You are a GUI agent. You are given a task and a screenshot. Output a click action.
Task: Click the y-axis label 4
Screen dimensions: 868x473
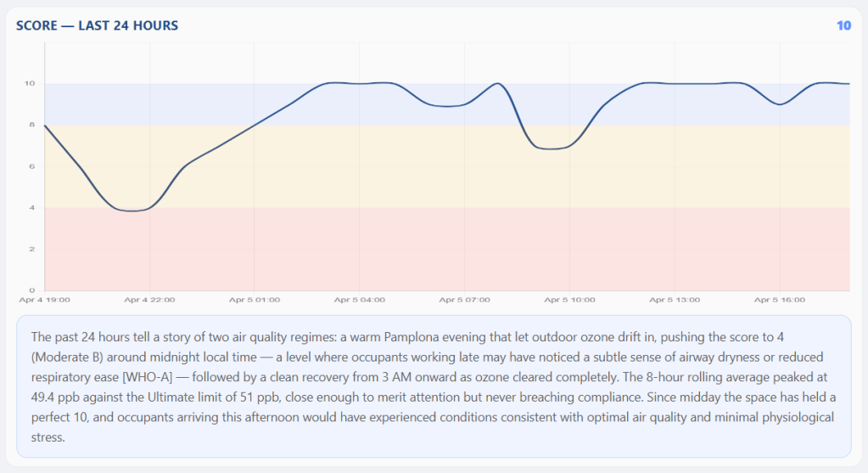[31, 208]
